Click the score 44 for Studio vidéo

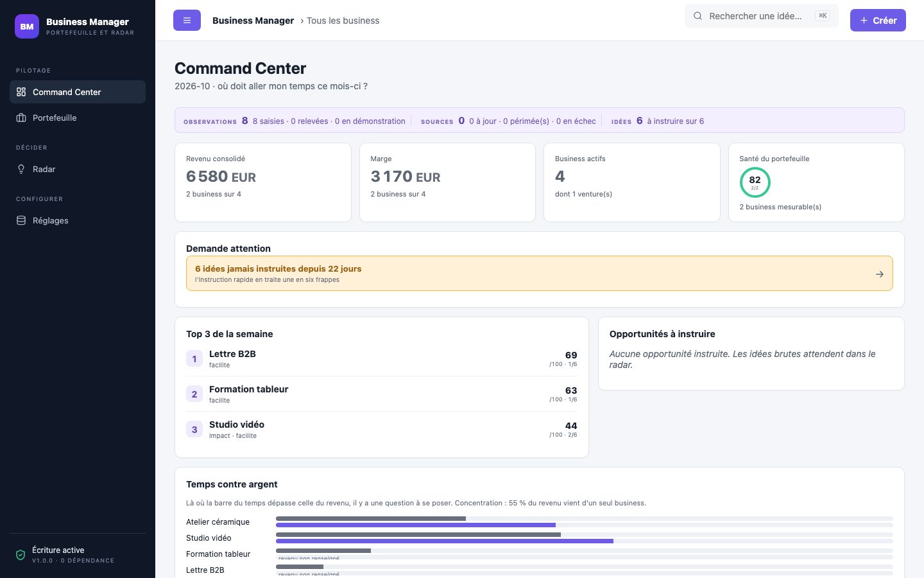point(571,426)
